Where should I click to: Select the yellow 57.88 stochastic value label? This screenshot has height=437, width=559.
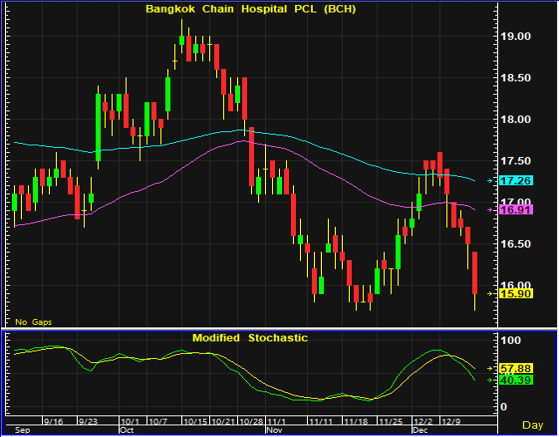[x=516, y=368]
